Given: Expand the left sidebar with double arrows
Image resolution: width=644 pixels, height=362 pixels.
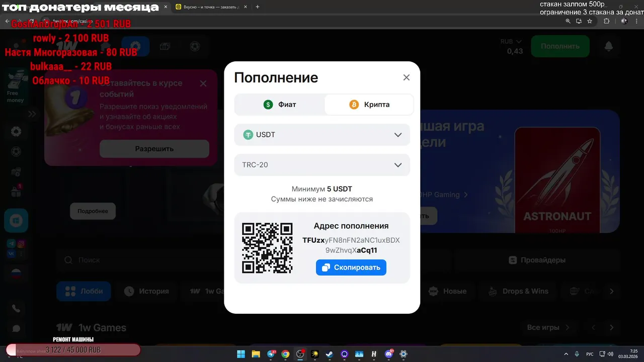Looking at the screenshot, I should pyautogui.click(x=32, y=114).
